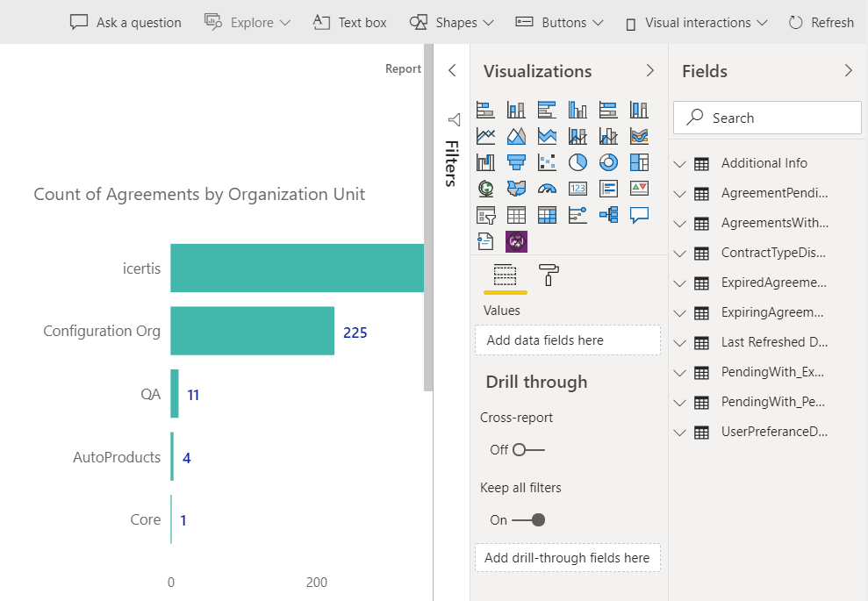The height and width of the screenshot is (601, 868).
Task: Open the Visual interactions menu
Action: (696, 22)
